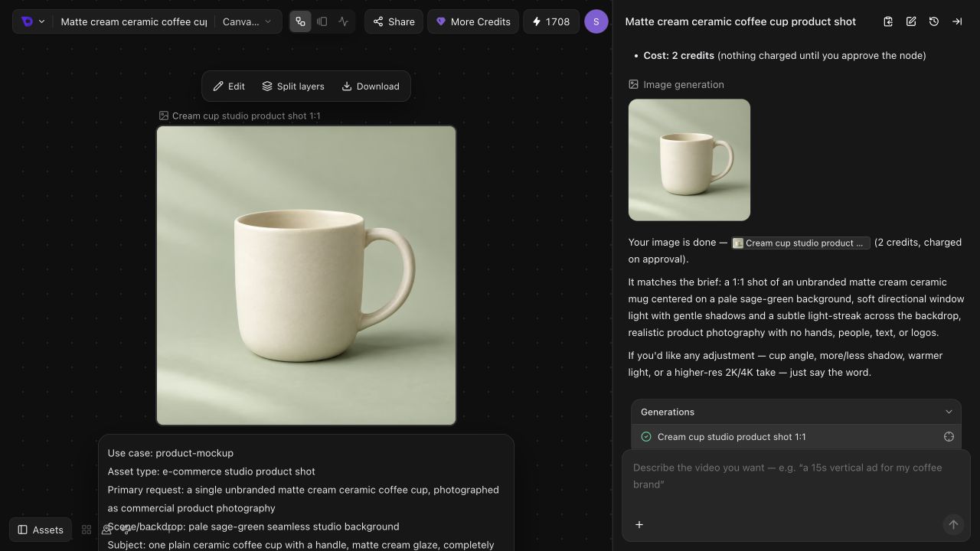Viewport: 980px width, 551px height.
Task: Open the chat history clock icon
Action: tap(934, 21)
